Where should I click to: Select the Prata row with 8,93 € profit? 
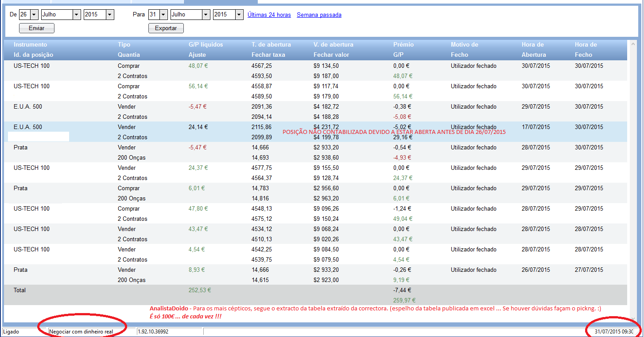(x=20, y=270)
